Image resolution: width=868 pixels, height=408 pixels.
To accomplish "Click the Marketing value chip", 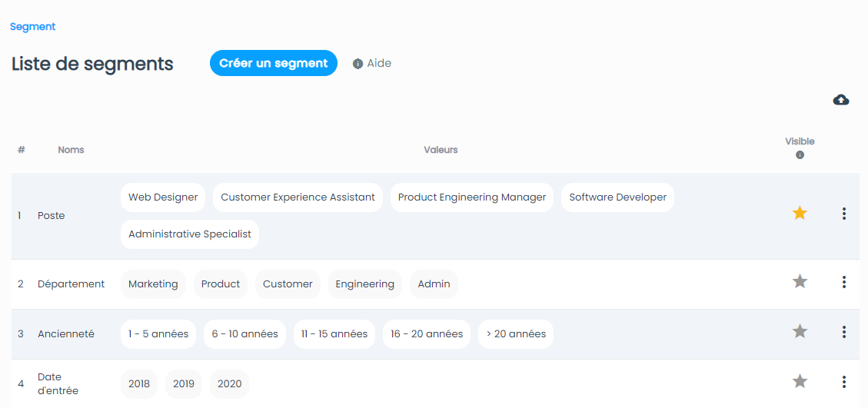I will 153,284.
